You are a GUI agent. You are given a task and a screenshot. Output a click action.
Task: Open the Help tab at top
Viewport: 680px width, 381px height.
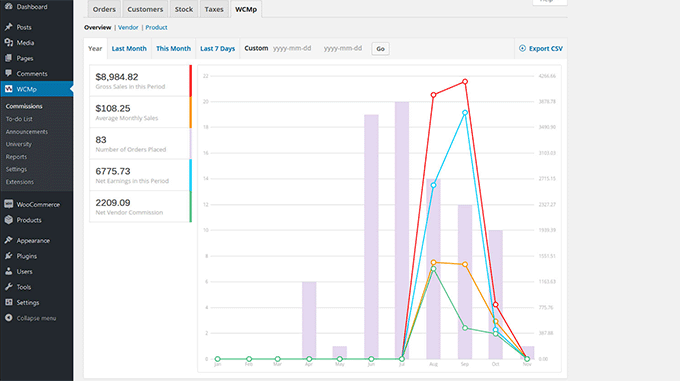click(x=550, y=2)
